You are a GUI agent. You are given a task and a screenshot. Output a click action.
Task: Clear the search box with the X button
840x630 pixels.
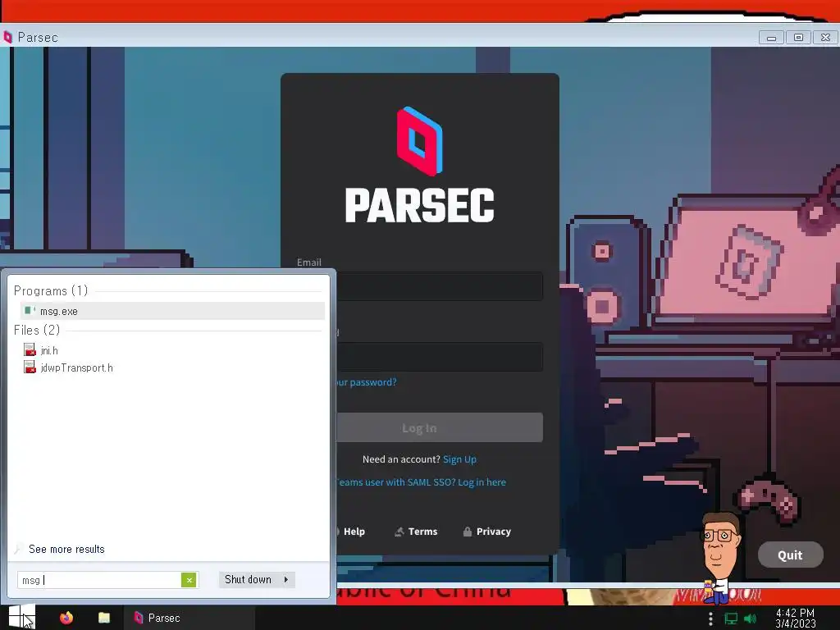[189, 580]
